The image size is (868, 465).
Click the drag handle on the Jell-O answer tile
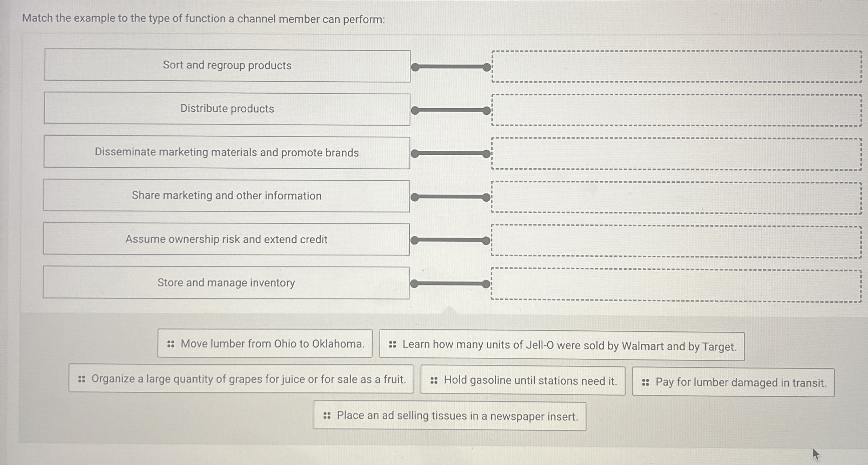coord(392,345)
